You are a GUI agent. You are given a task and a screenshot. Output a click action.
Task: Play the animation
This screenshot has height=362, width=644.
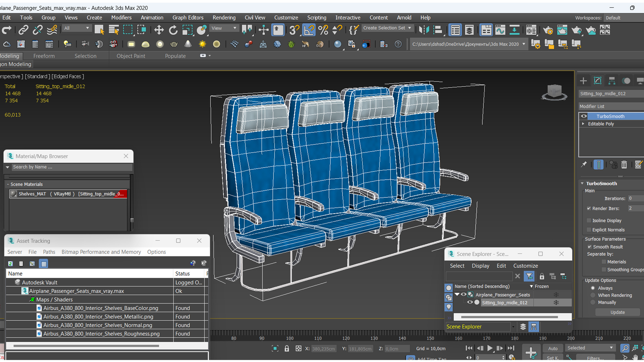pos(490,349)
